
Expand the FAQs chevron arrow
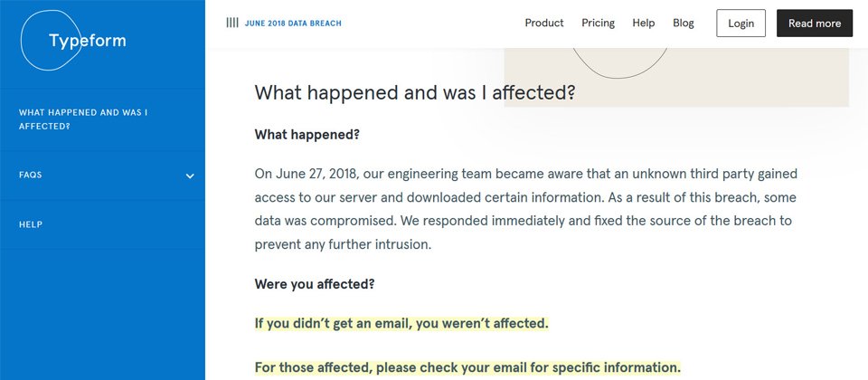[190, 176]
